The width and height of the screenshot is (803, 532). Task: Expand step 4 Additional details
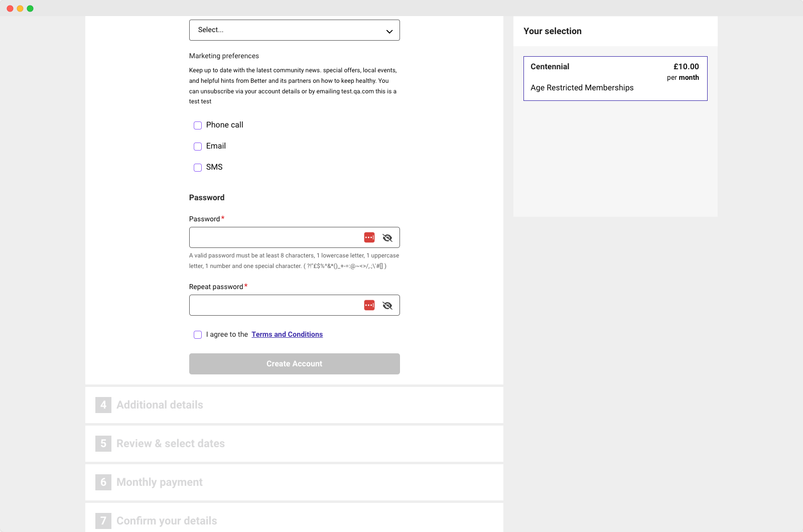294,405
